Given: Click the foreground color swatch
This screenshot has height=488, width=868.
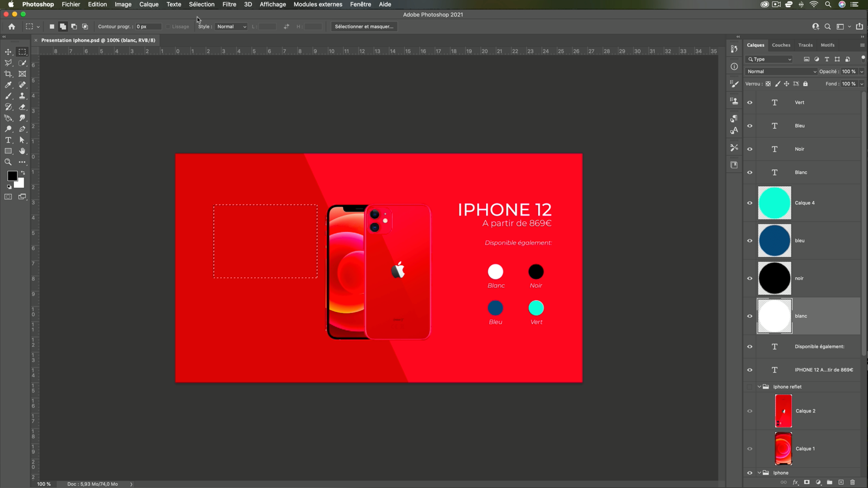Looking at the screenshot, I should [x=12, y=175].
